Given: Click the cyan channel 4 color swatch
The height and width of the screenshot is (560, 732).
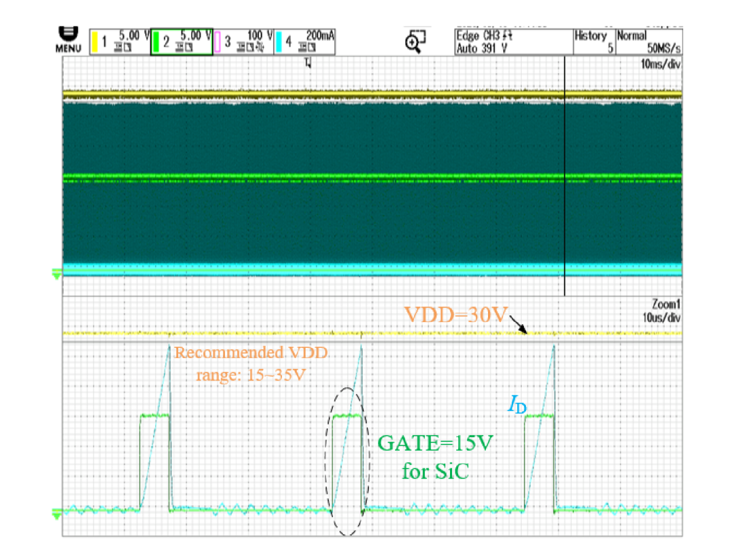Looking at the screenshot, I should click(279, 41).
